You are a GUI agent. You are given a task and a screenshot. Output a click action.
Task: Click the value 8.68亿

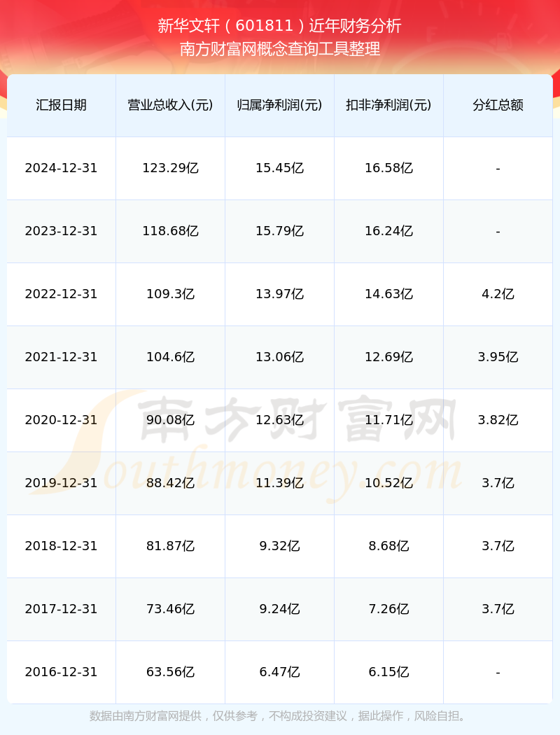(389, 546)
